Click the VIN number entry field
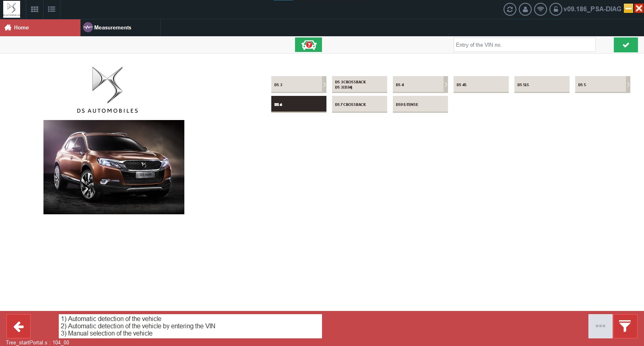Image resolution: width=644 pixels, height=346 pixels. 524,45
